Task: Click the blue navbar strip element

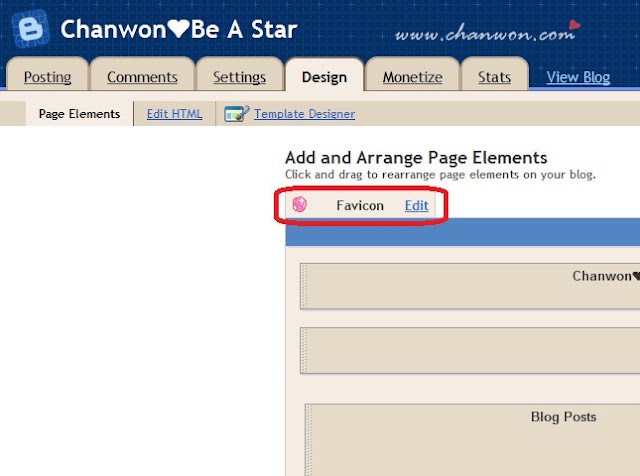Action: (x=463, y=232)
